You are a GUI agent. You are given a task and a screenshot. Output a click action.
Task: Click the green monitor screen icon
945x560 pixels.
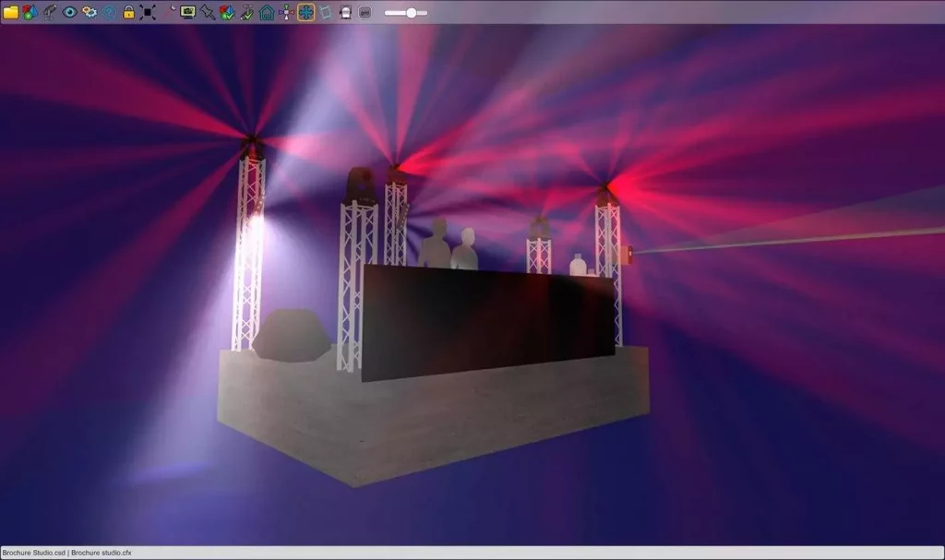click(187, 12)
